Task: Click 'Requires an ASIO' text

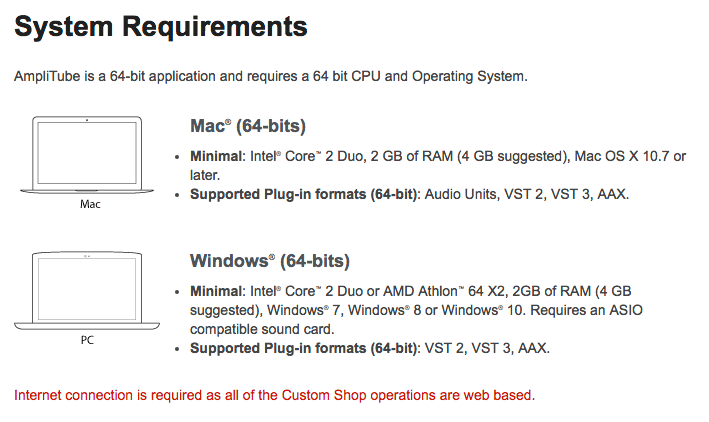Action: click(586, 310)
